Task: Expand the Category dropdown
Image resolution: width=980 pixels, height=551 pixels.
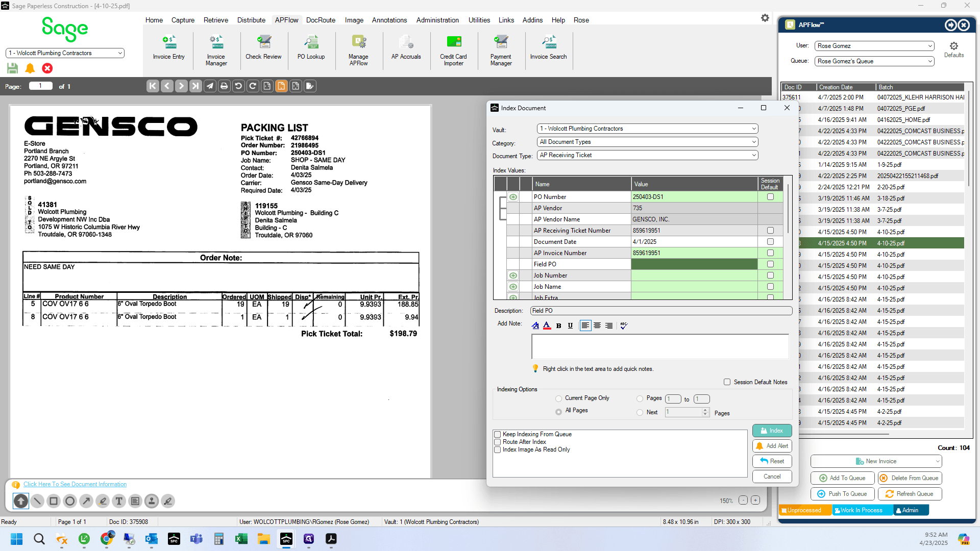Action: (x=647, y=142)
